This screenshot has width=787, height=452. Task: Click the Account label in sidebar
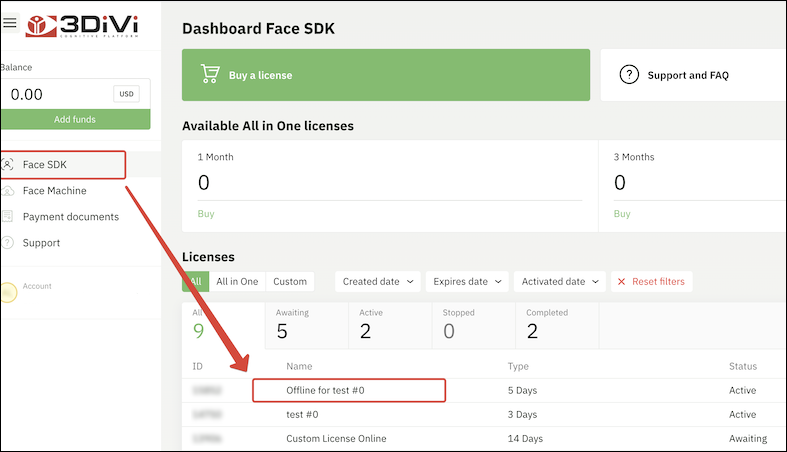(x=37, y=286)
